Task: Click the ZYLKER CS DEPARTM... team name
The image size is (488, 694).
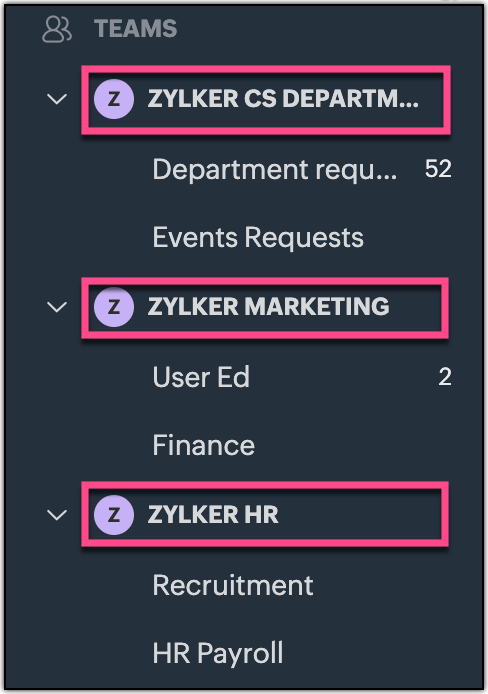Action: tap(283, 99)
